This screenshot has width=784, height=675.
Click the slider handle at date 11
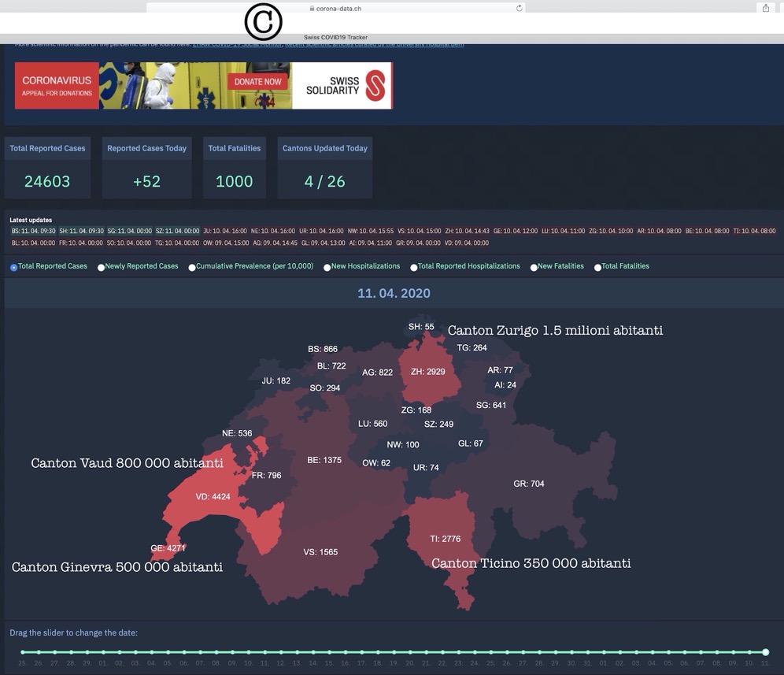point(765,652)
